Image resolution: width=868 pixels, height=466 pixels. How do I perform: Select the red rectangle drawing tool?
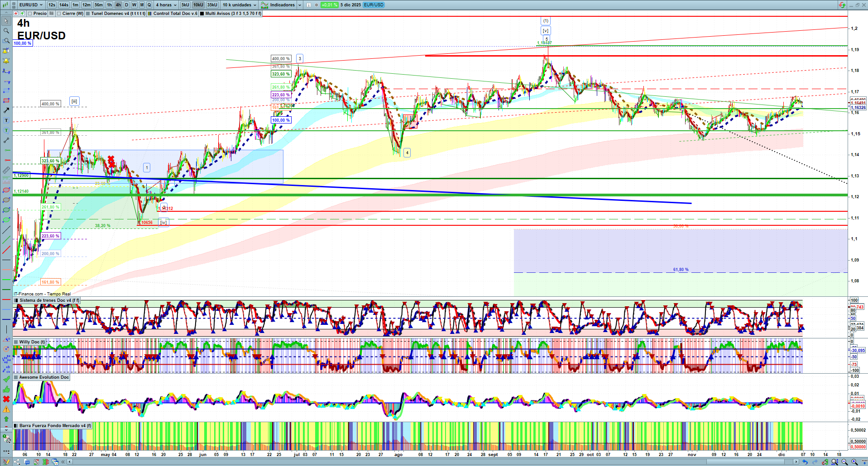click(6, 100)
